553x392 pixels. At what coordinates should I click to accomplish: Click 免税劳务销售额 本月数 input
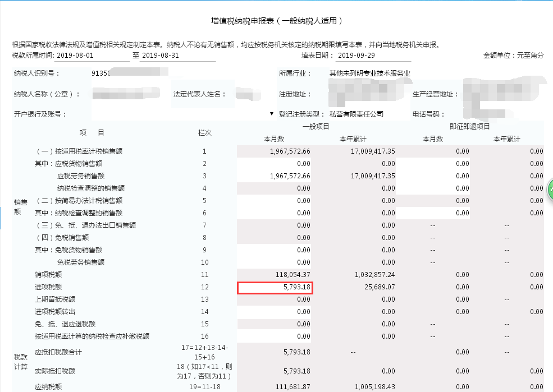[x=274, y=262]
